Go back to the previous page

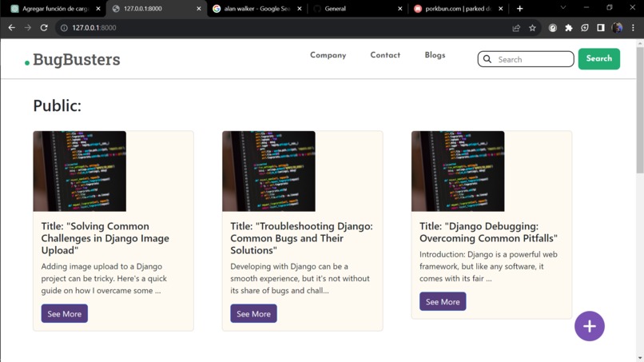coord(11,27)
